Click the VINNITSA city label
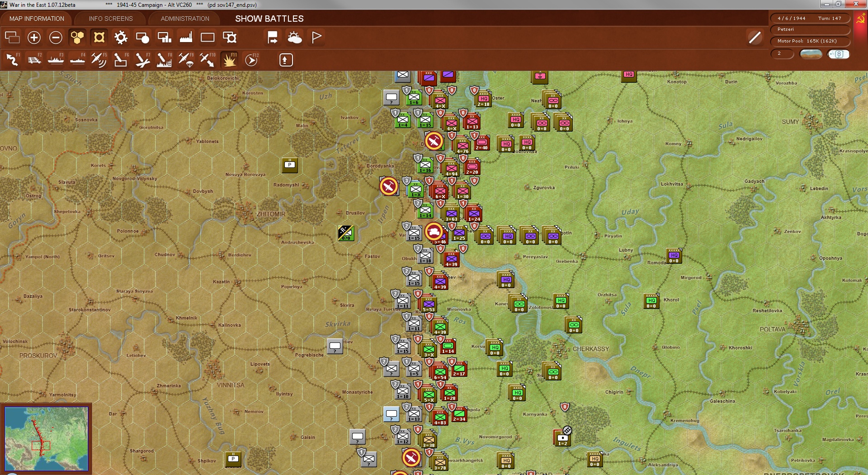This screenshot has height=475, width=868. 231,385
